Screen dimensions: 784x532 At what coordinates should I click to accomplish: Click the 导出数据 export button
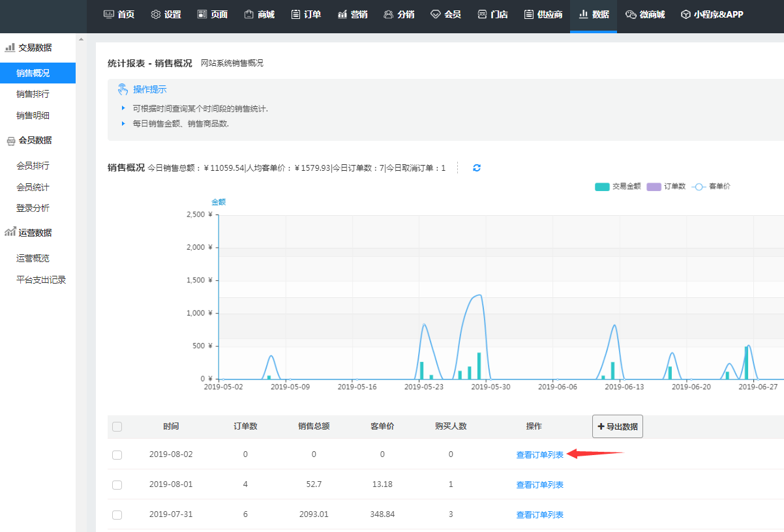click(617, 426)
